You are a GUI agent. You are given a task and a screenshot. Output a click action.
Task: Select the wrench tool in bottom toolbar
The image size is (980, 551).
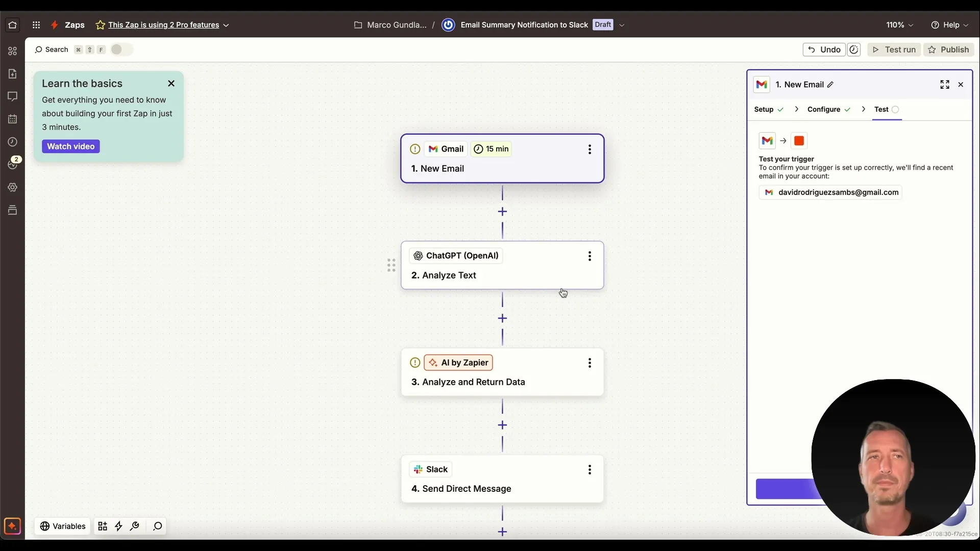point(135,526)
